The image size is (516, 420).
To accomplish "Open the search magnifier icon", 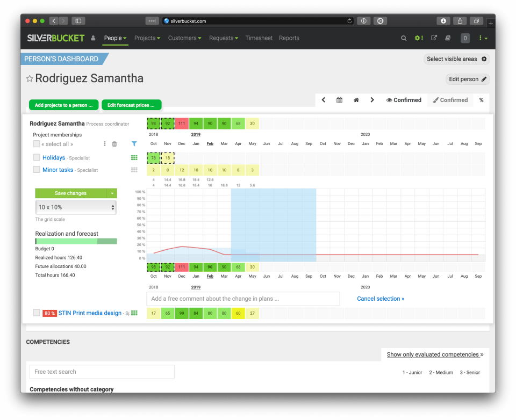I will coord(404,38).
